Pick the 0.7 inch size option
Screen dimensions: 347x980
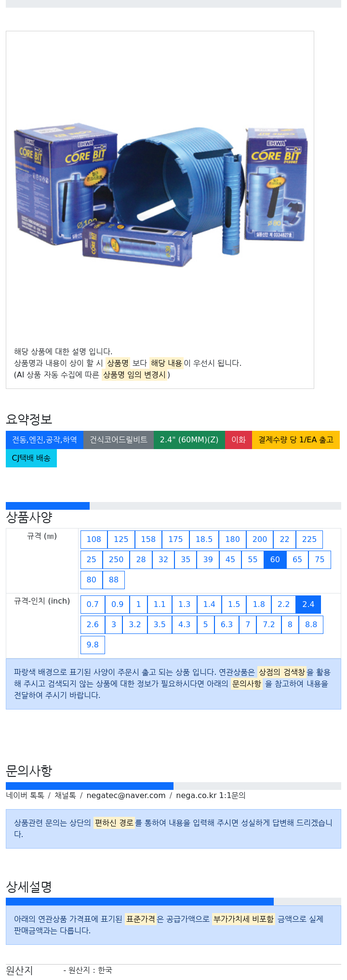click(93, 605)
